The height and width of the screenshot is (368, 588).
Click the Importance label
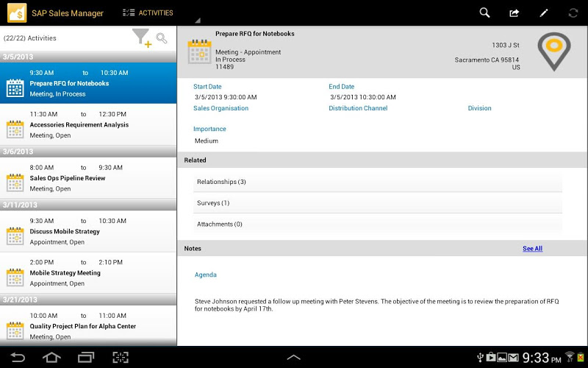209,129
